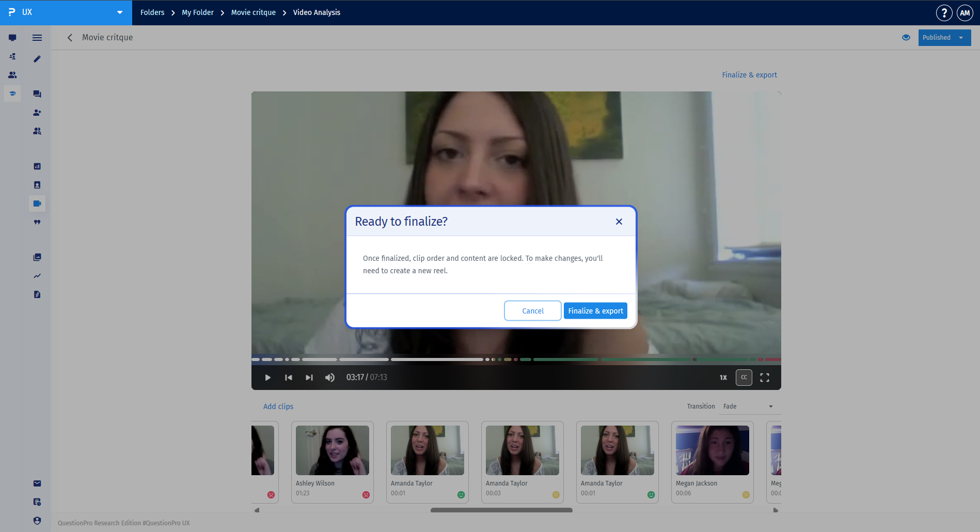Screen dimensions: 980x532
Task: Click the envelope mail sidebar icon
Action: point(37,483)
